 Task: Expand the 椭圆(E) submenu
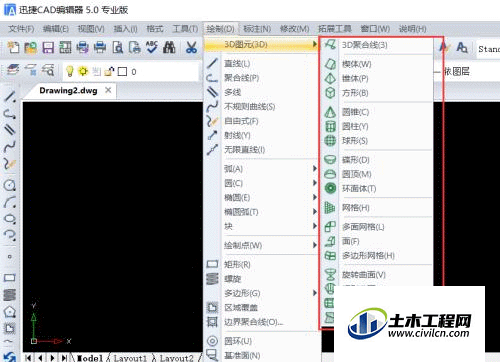[x=261, y=197]
